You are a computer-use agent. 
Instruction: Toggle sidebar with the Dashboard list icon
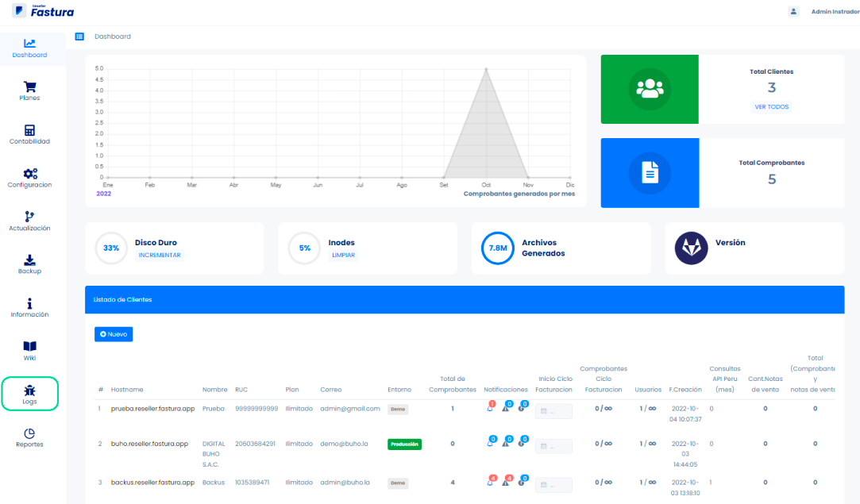[79, 37]
